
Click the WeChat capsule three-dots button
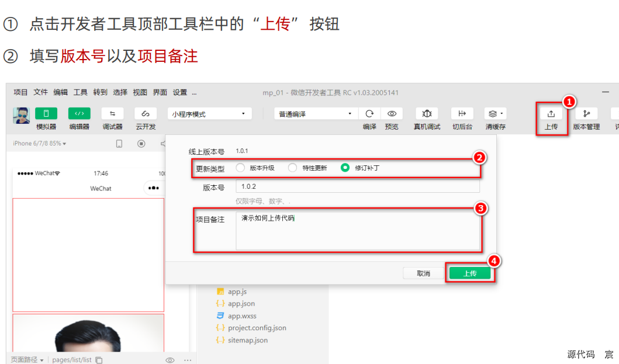click(153, 188)
